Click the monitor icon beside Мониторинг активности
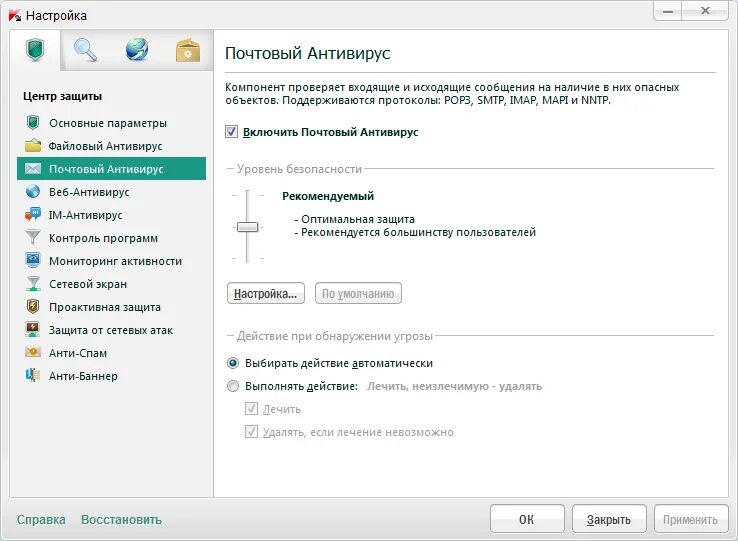This screenshot has height=541, width=738. tap(32, 260)
